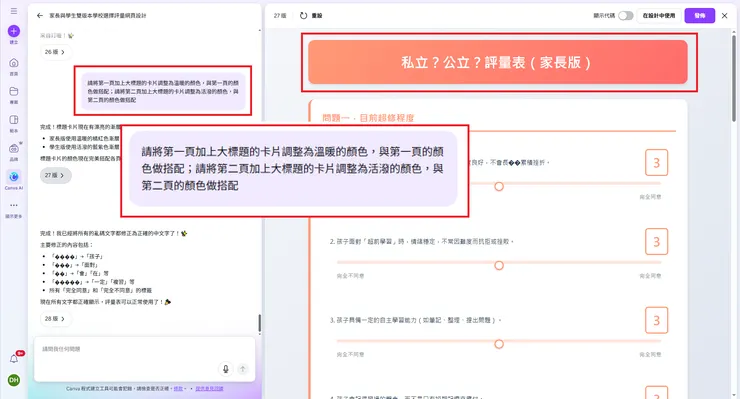Click the purple plus Create button
Image resolution: width=740 pixels, height=399 pixels.
pyautogui.click(x=14, y=31)
